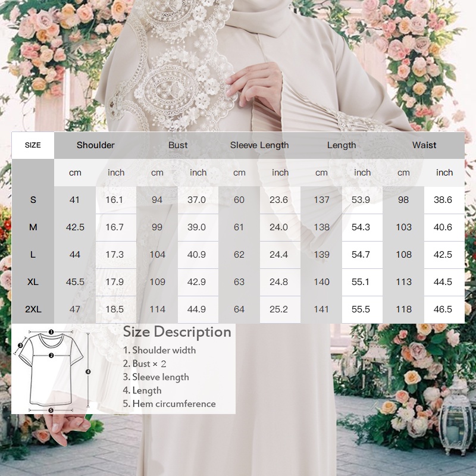Click shoulder value 42.5 cm
This screenshot has width=476, height=476.
75,227
